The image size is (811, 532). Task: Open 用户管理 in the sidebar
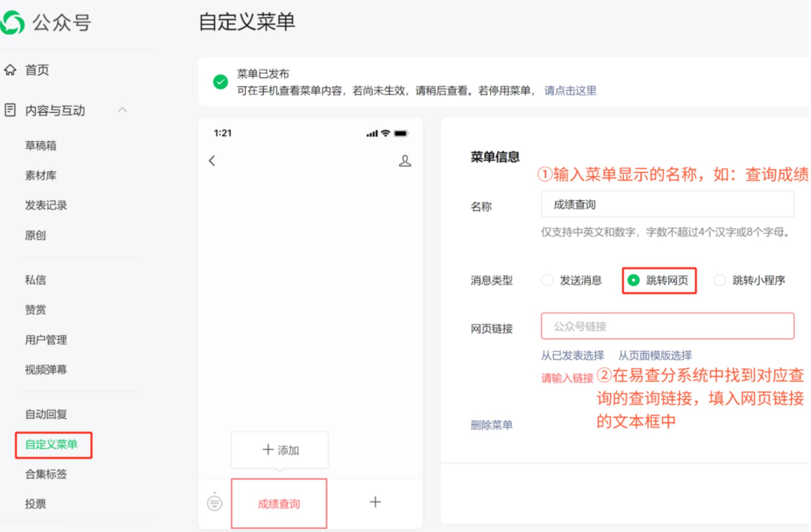click(46, 340)
